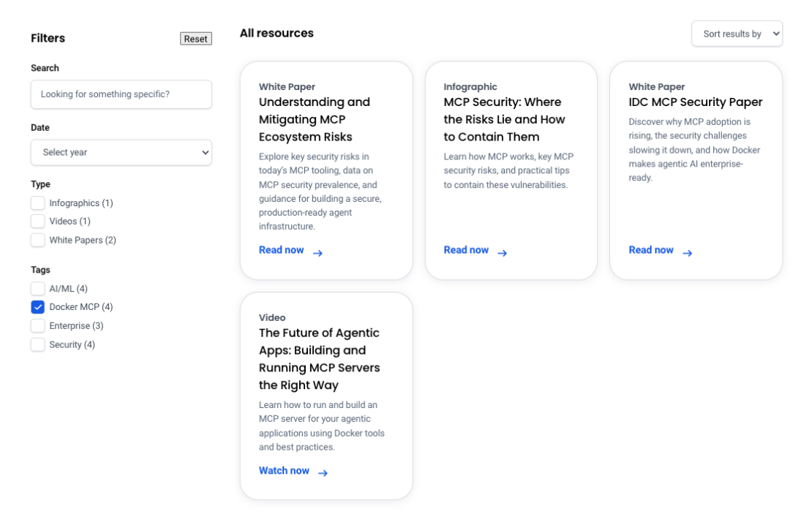Toggle the Enterprise tag filter
Image resolution: width=812 pixels, height=514 pixels.
[38, 326]
